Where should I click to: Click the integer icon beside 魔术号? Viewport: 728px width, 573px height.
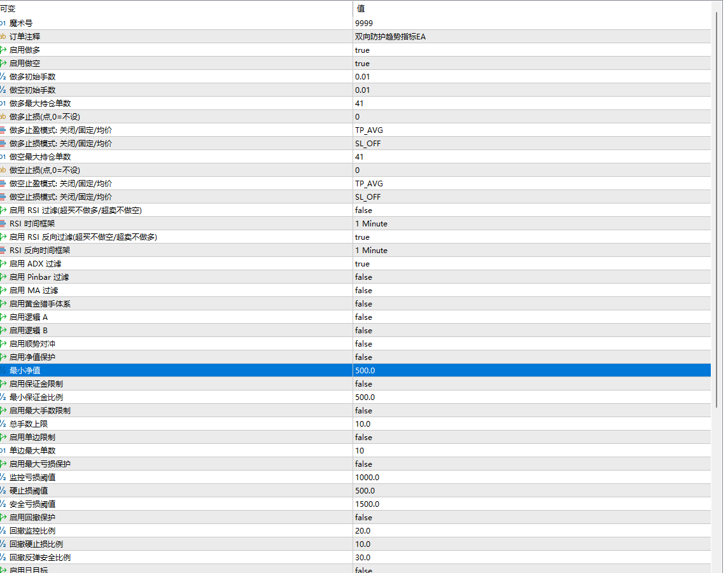tap(3, 23)
